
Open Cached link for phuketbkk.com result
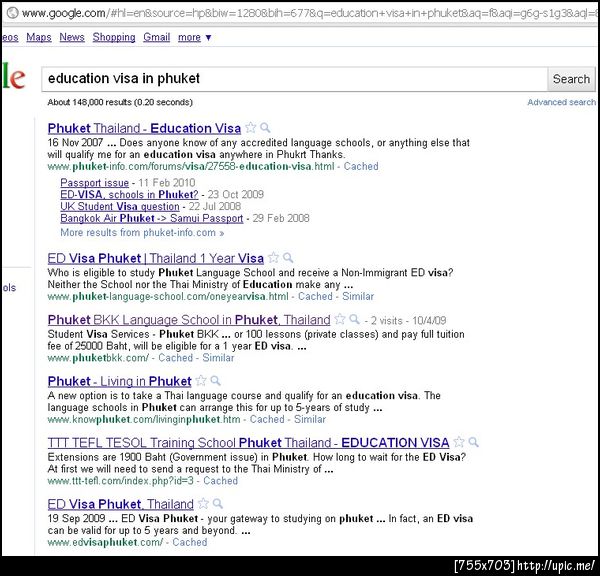(176, 358)
